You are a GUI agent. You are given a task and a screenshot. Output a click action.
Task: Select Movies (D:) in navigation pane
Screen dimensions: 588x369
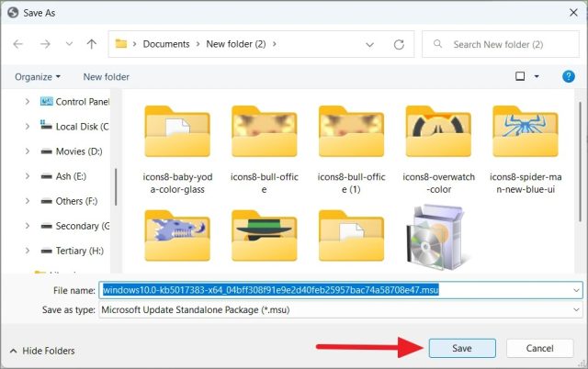79,151
